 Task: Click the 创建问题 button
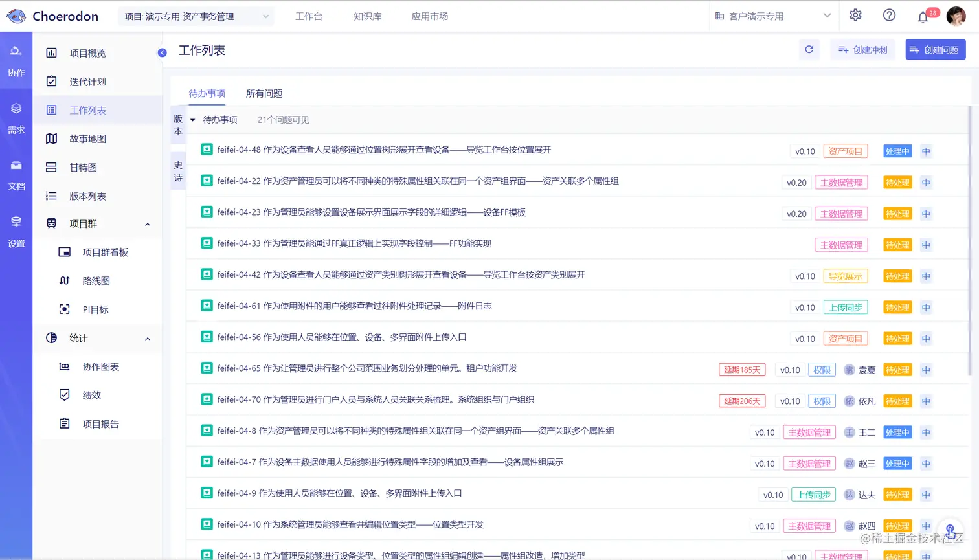pos(936,50)
